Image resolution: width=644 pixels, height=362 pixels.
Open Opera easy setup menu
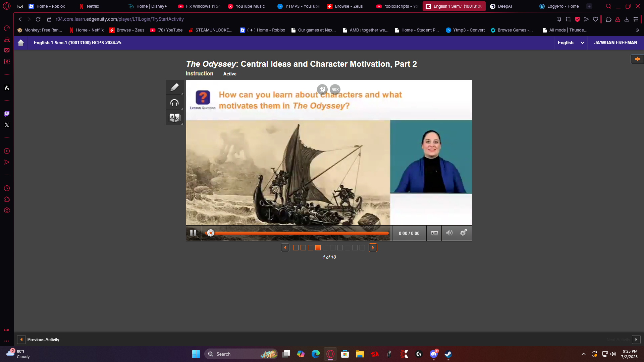(636, 19)
